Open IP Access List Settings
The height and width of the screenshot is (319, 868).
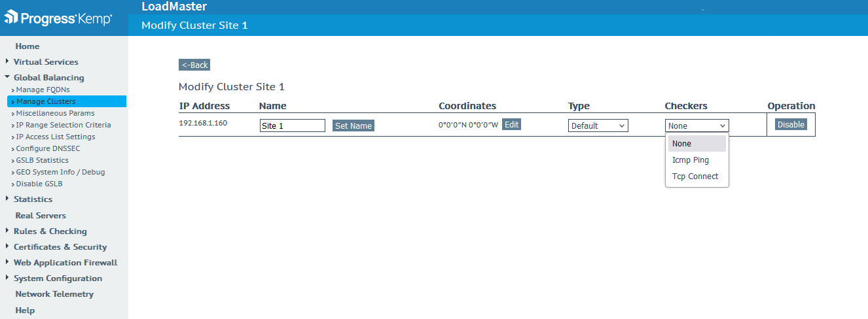pyautogui.click(x=56, y=137)
